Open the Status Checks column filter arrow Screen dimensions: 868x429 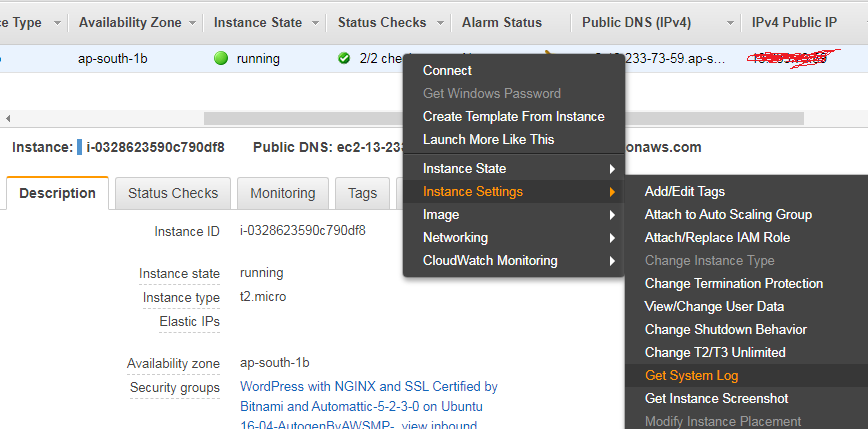point(439,22)
